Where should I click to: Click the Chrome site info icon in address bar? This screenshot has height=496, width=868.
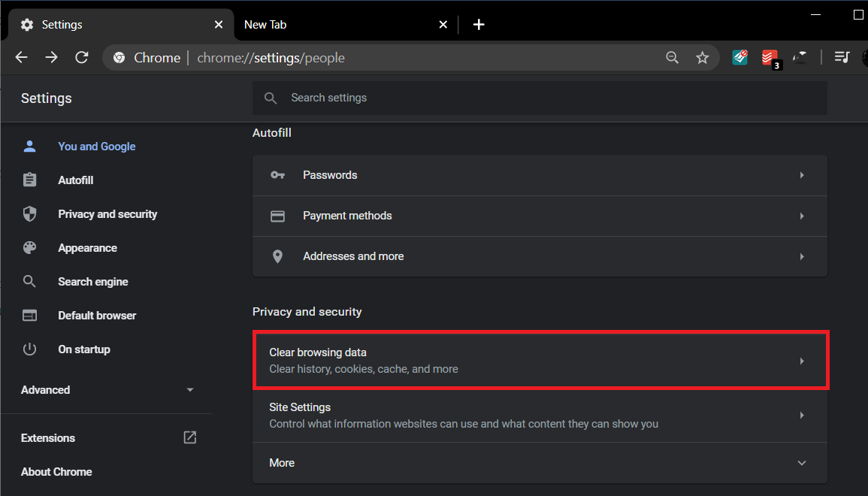(x=119, y=58)
